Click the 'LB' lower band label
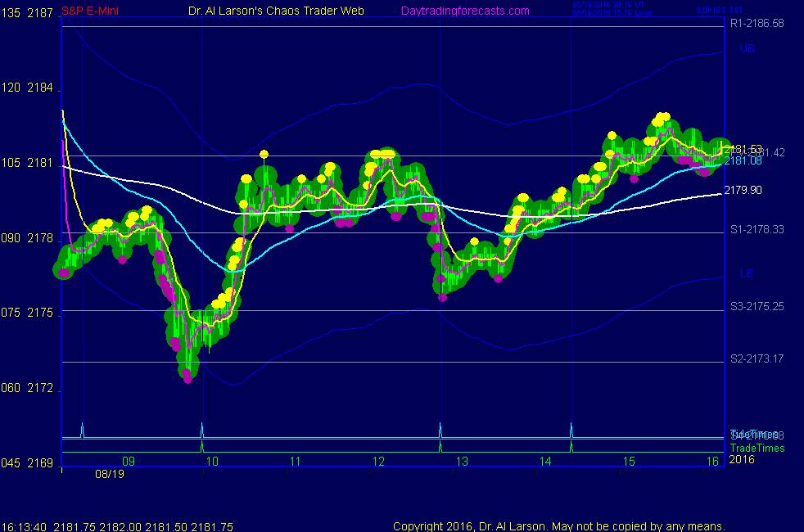This screenshot has height=532, width=804. click(x=746, y=273)
